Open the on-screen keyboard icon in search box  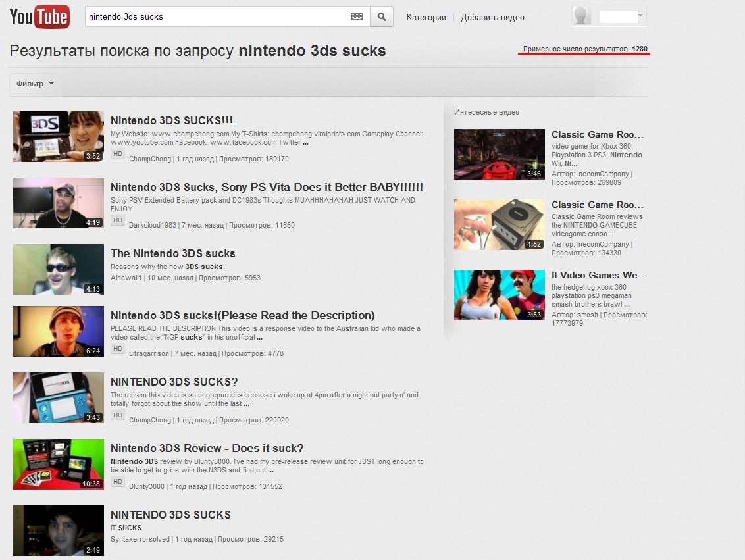coord(357,17)
